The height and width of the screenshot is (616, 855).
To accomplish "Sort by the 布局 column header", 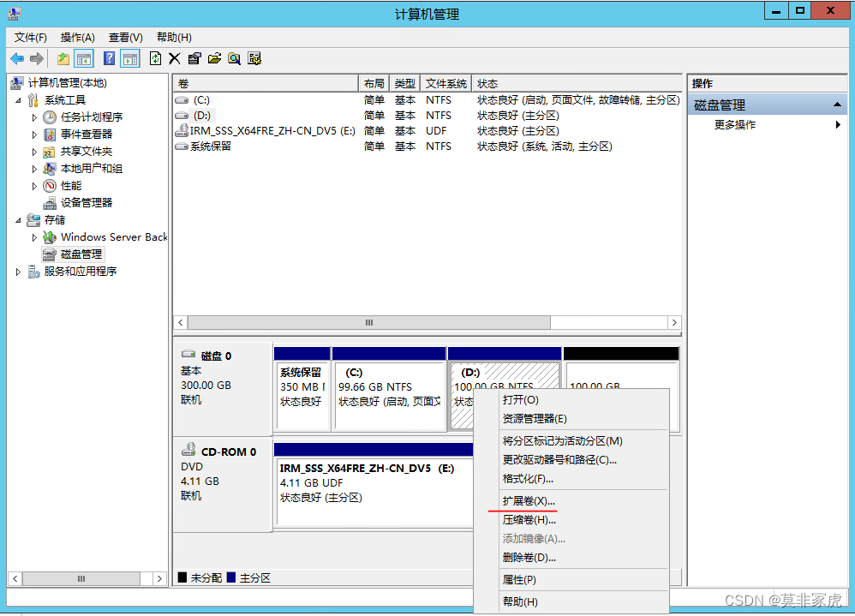I will [374, 83].
